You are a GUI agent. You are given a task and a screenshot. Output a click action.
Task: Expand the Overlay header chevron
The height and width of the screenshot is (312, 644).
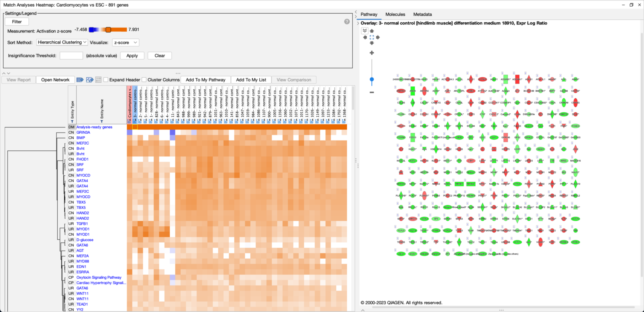coord(358,23)
